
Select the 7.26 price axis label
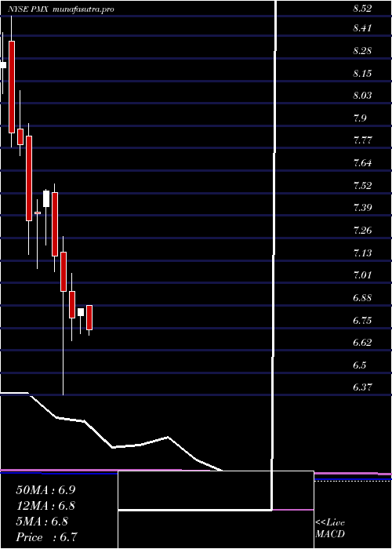[362, 231]
